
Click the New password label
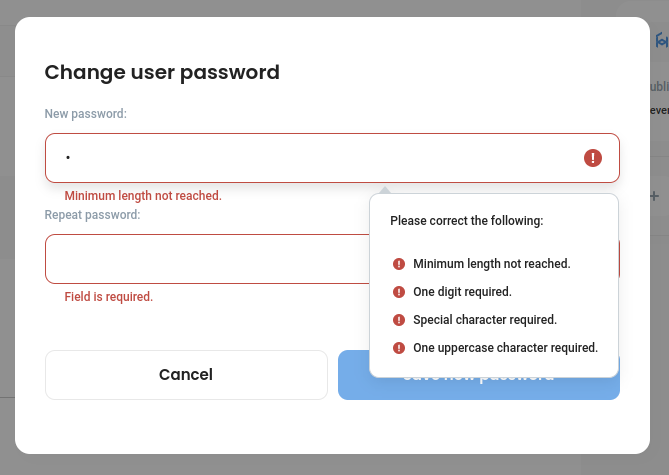[x=86, y=114]
